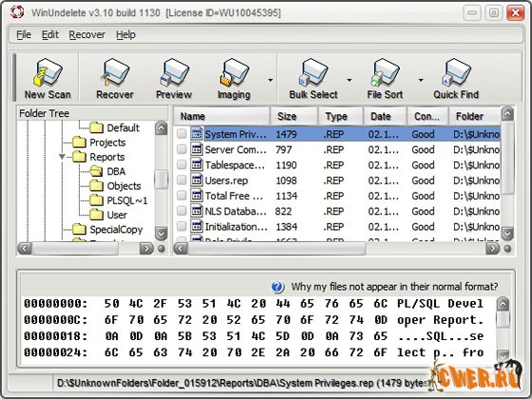
Task: Select the Users.rep file name
Action: click(x=226, y=180)
